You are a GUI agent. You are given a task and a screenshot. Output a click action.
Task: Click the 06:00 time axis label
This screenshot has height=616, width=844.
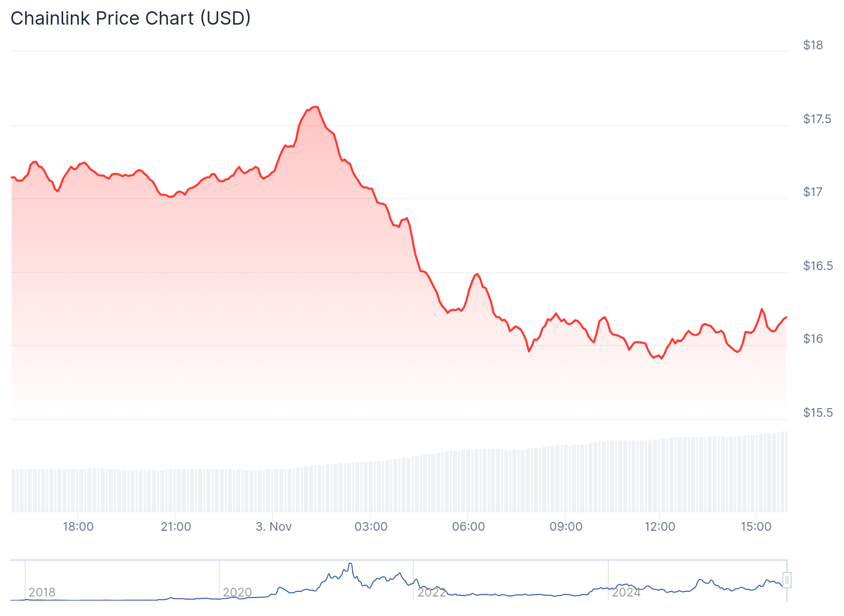point(469,527)
